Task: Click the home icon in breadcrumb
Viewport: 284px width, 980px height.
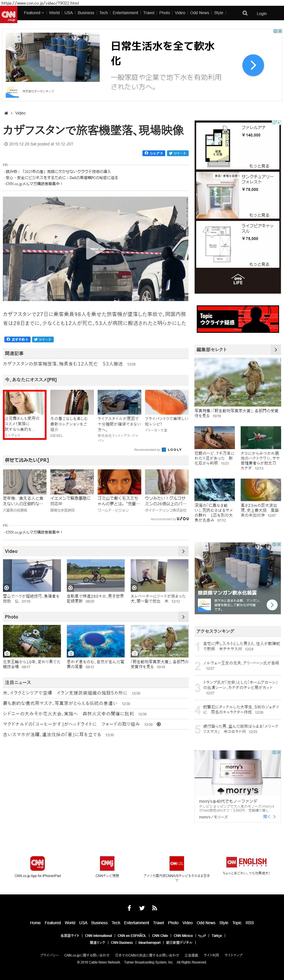Action: 6,113
